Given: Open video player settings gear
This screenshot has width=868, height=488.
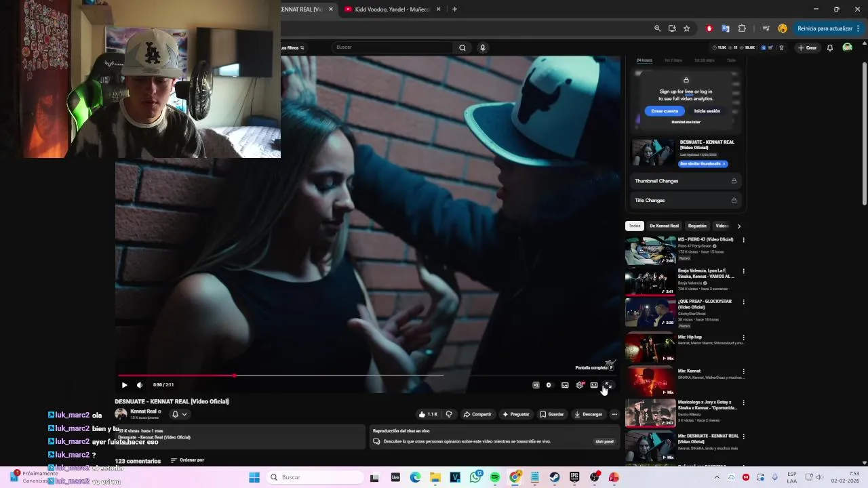Looking at the screenshot, I should (x=580, y=385).
